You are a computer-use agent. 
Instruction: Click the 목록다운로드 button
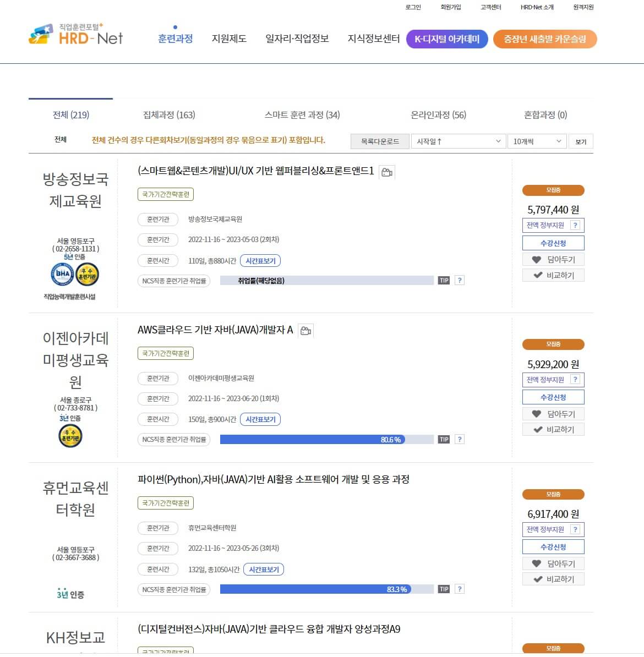point(379,141)
